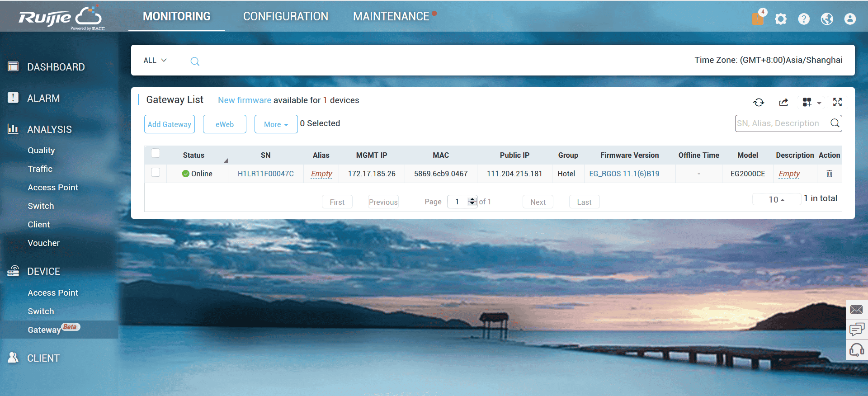The width and height of the screenshot is (868, 396).
Task: Click the help question mark icon
Action: (x=804, y=19)
